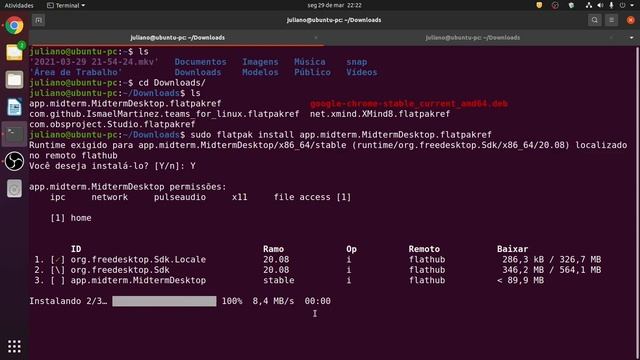Click '346,2 MB / 564,1 MB' download value
Screen dimensions: 640x360
coord(551,270)
